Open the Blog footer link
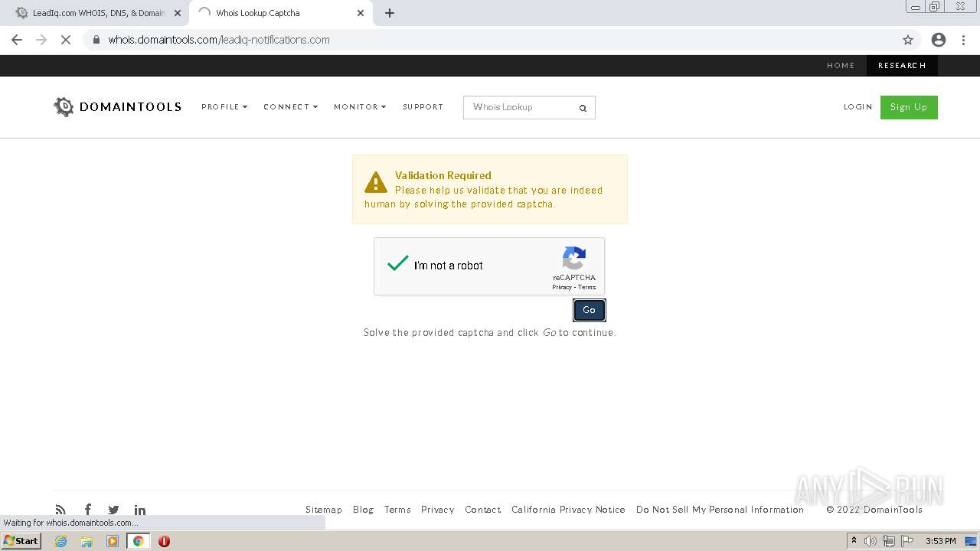Viewport: 980px width, 551px height. click(363, 510)
